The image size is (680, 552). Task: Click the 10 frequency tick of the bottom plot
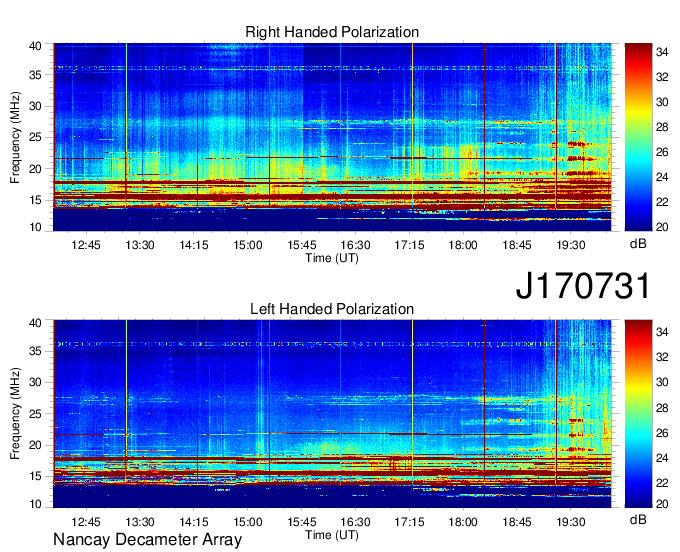point(36,504)
